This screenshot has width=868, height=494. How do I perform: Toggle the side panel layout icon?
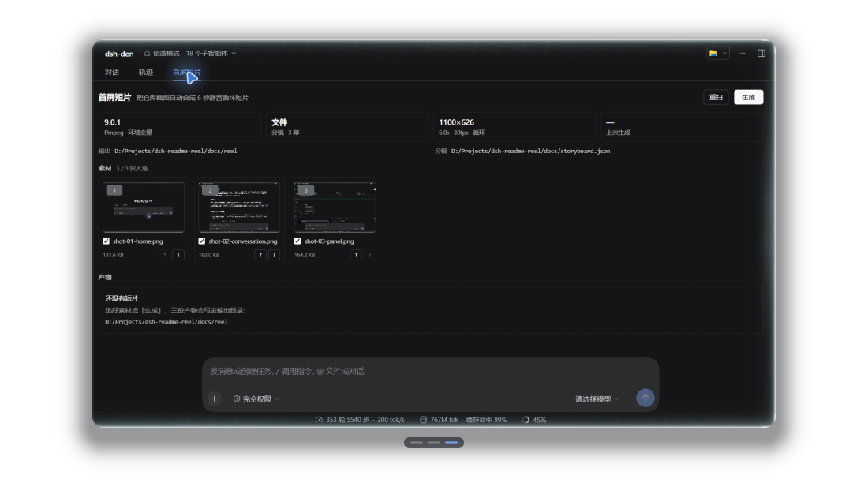(x=761, y=53)
